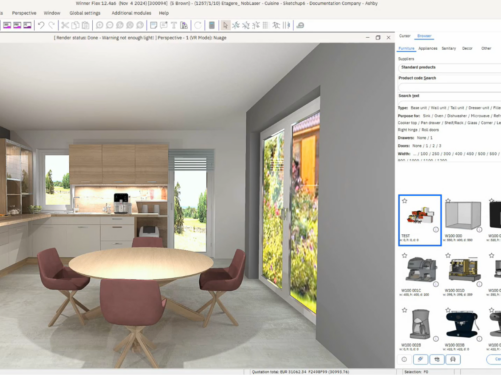Select the Appliances category tab

(428, 48)
